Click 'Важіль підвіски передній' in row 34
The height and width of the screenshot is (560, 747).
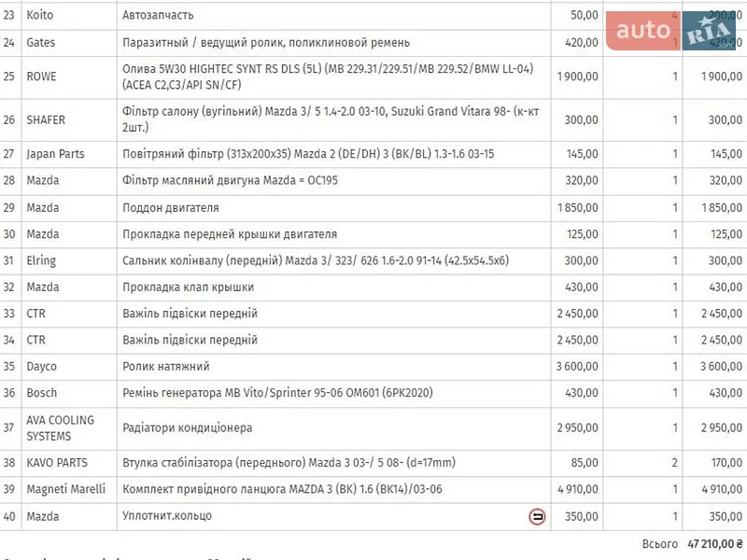[190, 340]
